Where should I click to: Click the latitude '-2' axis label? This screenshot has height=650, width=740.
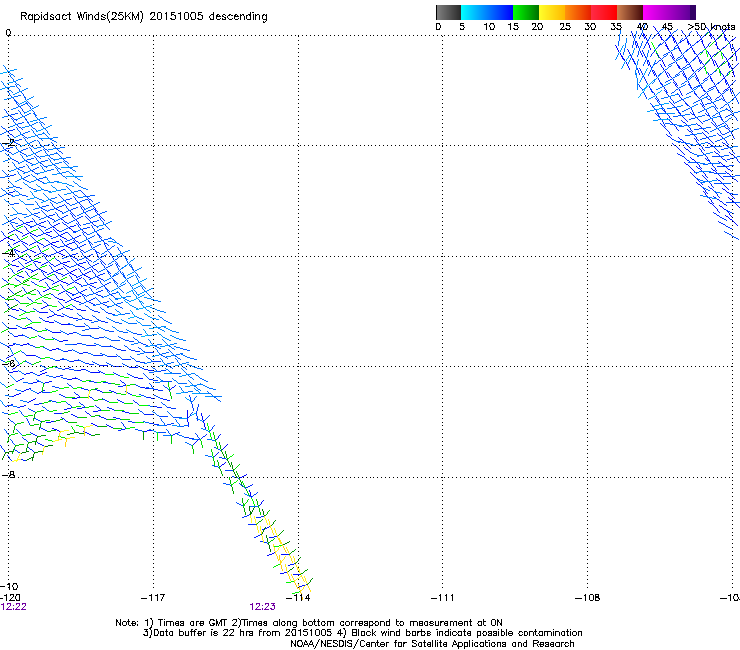point(8,143)
